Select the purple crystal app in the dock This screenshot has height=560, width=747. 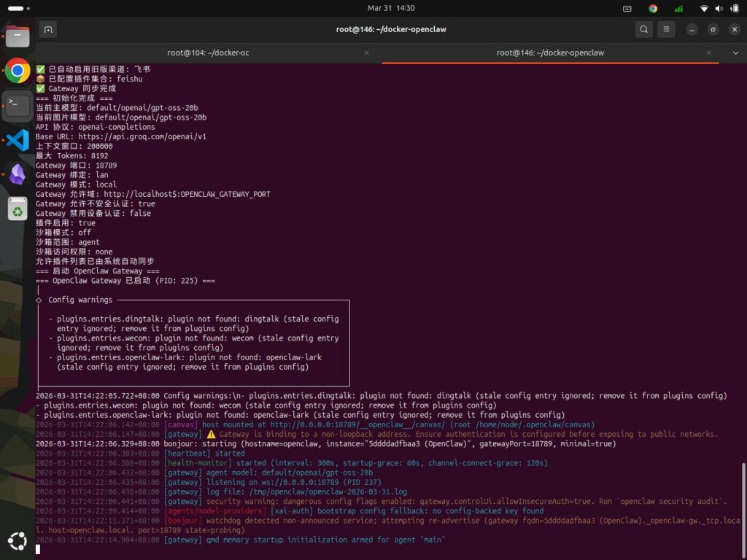(x=18, y=175)
